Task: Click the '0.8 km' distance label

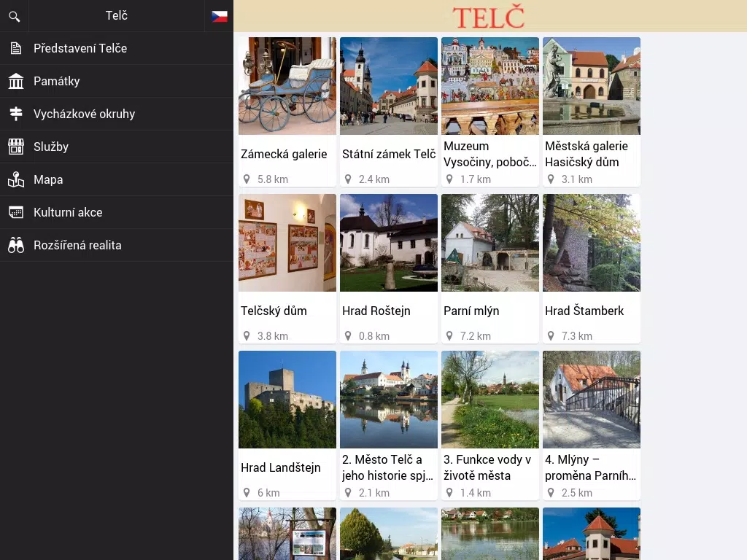Action: (374, 336)
